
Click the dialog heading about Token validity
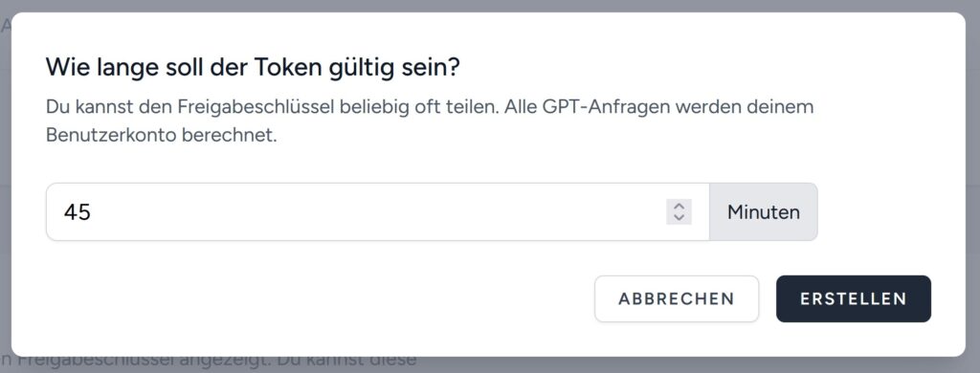point(253,68)
